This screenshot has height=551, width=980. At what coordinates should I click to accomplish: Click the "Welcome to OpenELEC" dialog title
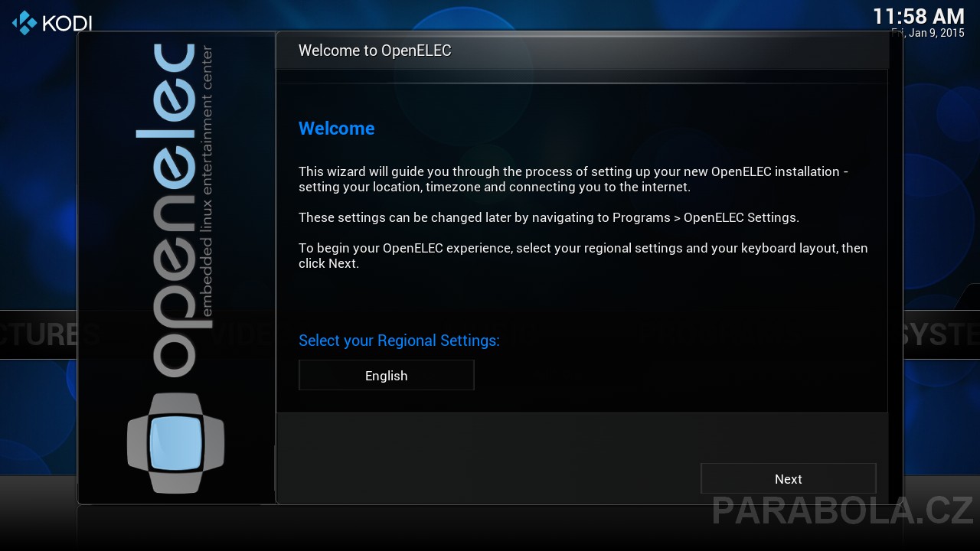[x=374, y=51]
